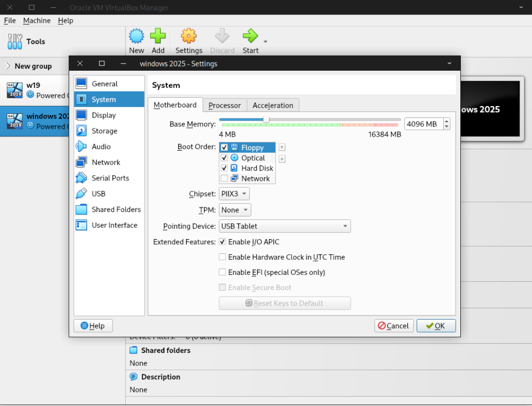Increase Base Memory with stepper arrows
The width and height of the screenshot is (532, 406).
click(446, 121)
